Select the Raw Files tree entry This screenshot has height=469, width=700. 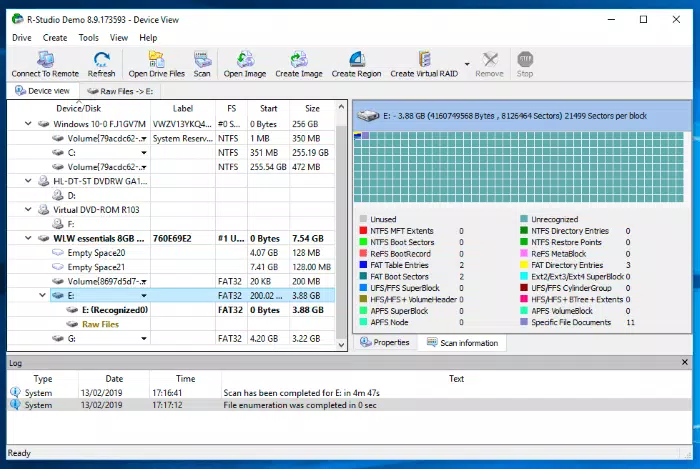[x=100, y=324]
